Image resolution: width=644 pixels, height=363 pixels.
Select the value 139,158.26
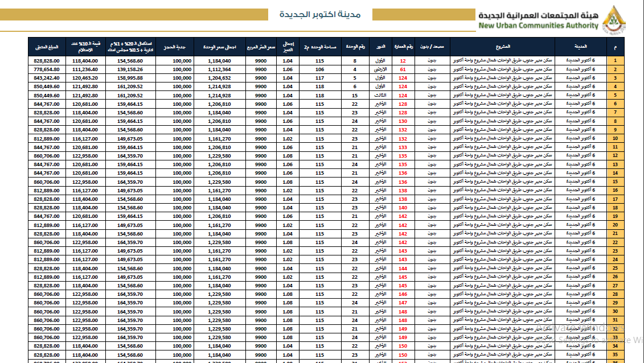click(x=130, y=69)
